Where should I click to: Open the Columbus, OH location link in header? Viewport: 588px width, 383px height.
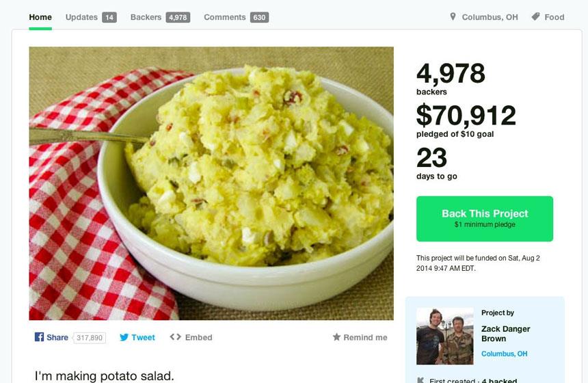(x=490, y=17)
